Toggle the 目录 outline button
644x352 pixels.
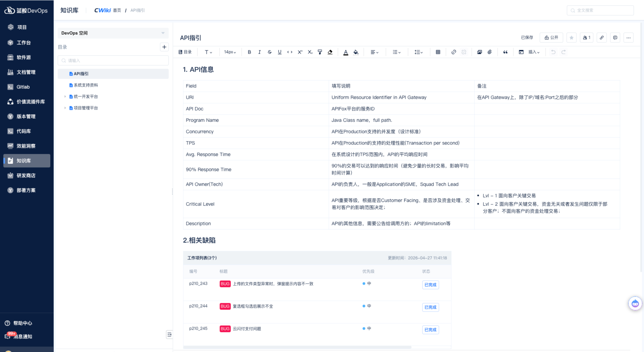tap(185, 52)
